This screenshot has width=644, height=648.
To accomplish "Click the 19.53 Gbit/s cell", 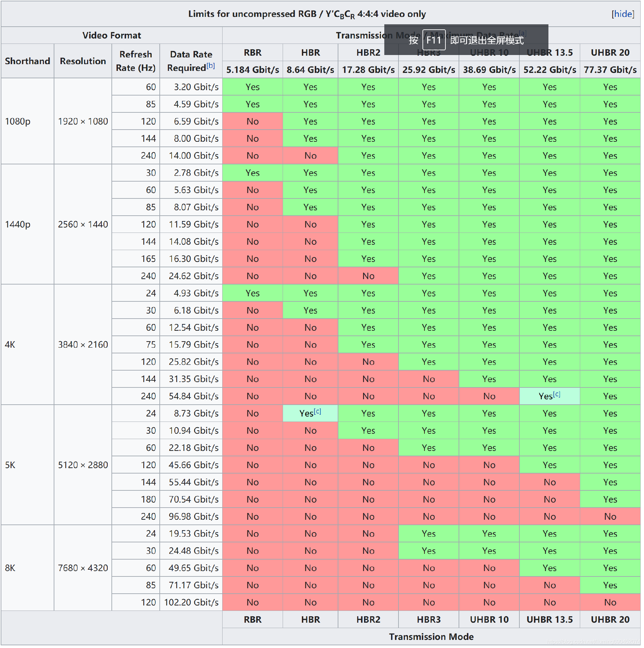I will click(x=191, y=533).
